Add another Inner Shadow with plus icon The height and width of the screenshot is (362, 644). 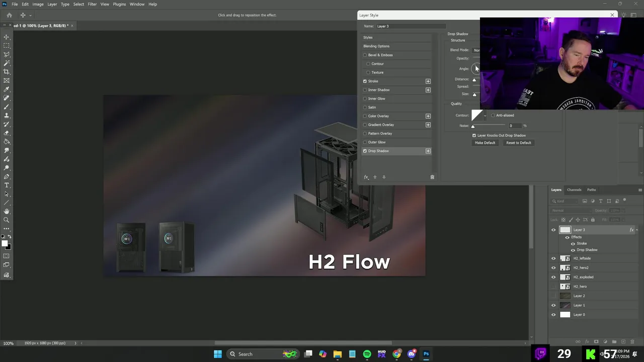point(428,90)
